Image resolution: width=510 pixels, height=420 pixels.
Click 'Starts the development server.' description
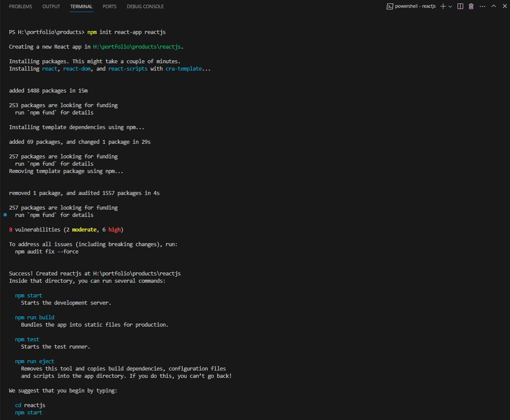66,303
